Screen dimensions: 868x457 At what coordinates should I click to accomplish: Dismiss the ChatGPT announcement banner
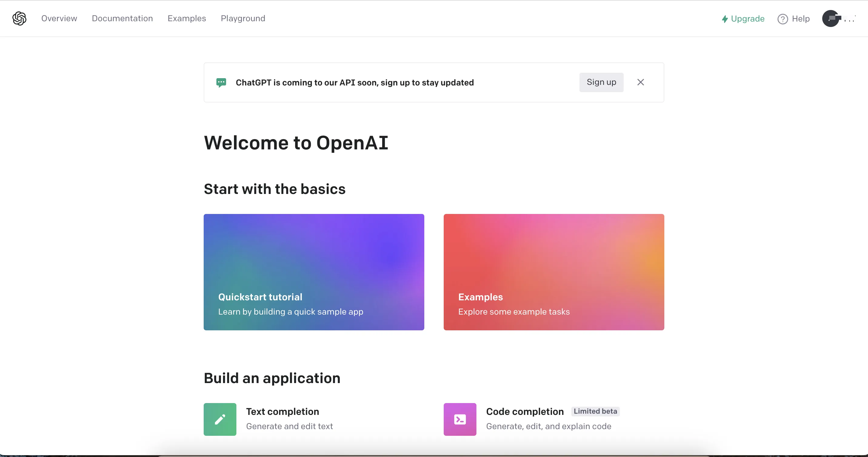point(641,82)
